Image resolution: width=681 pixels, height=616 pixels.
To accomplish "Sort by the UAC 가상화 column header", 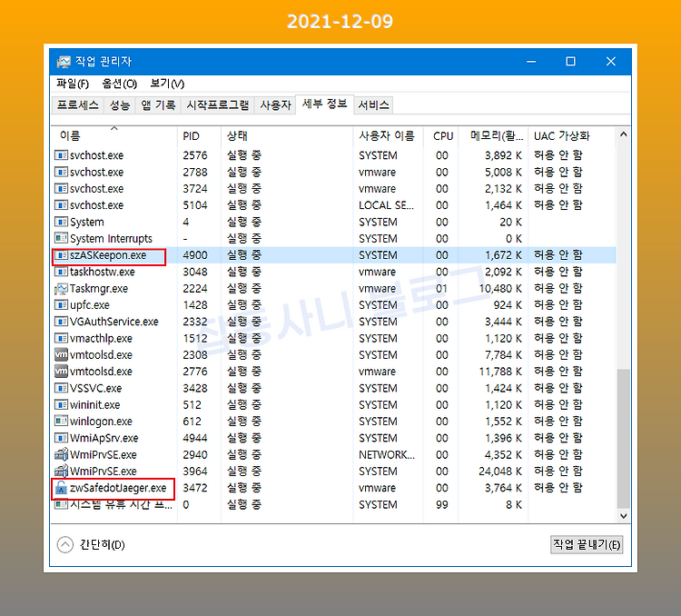I will (572, 136).
